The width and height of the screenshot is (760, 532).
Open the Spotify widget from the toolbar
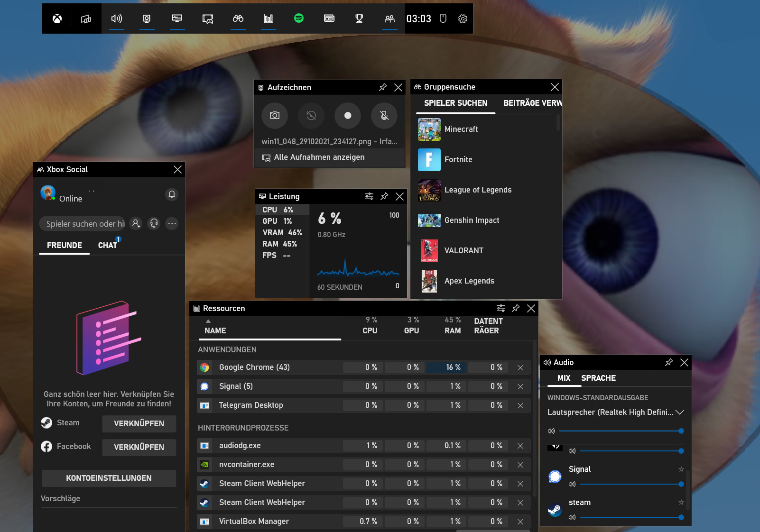[298, 18]
